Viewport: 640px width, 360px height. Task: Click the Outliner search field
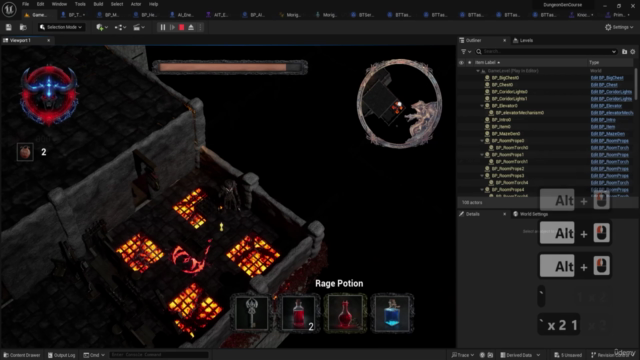546,51
